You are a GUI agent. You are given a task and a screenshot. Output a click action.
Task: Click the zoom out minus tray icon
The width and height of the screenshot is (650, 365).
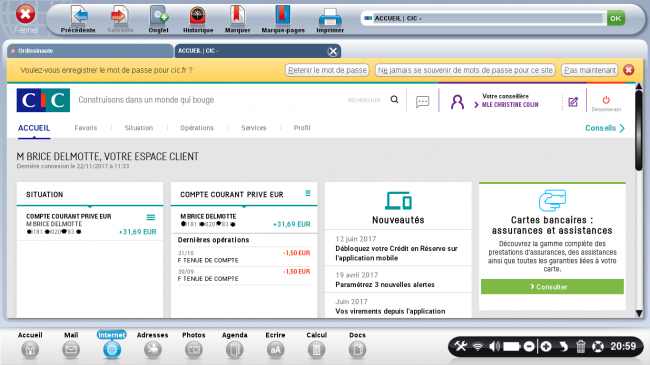point(529,346)
